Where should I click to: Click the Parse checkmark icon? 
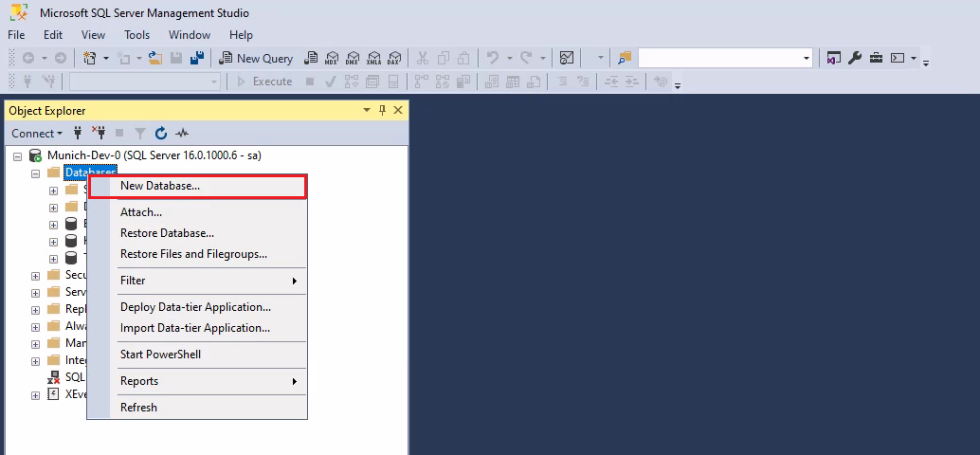[332, 82]
